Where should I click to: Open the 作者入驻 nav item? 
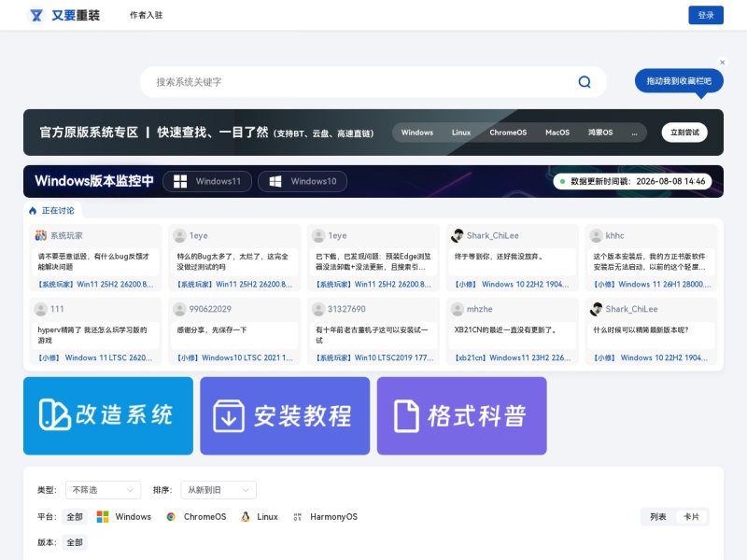point(147,15)
